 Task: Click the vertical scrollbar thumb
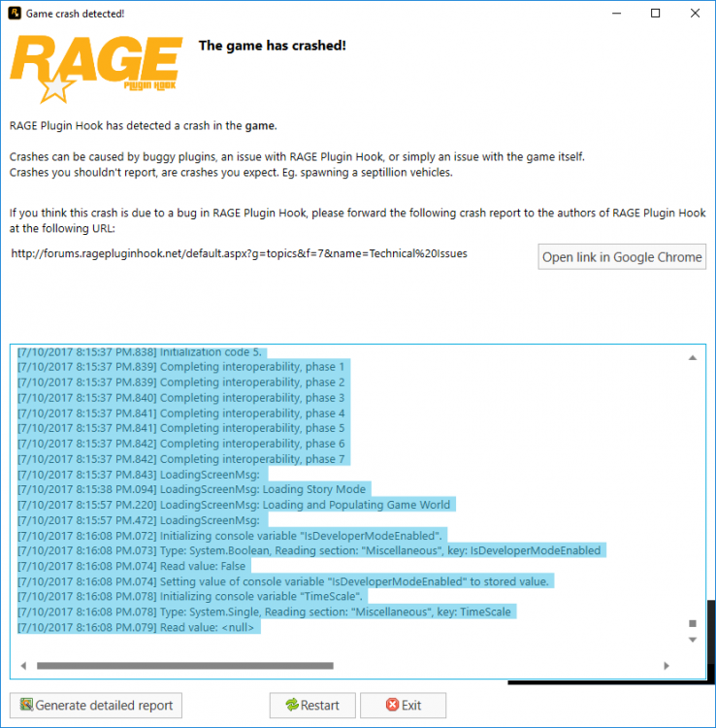693,623
